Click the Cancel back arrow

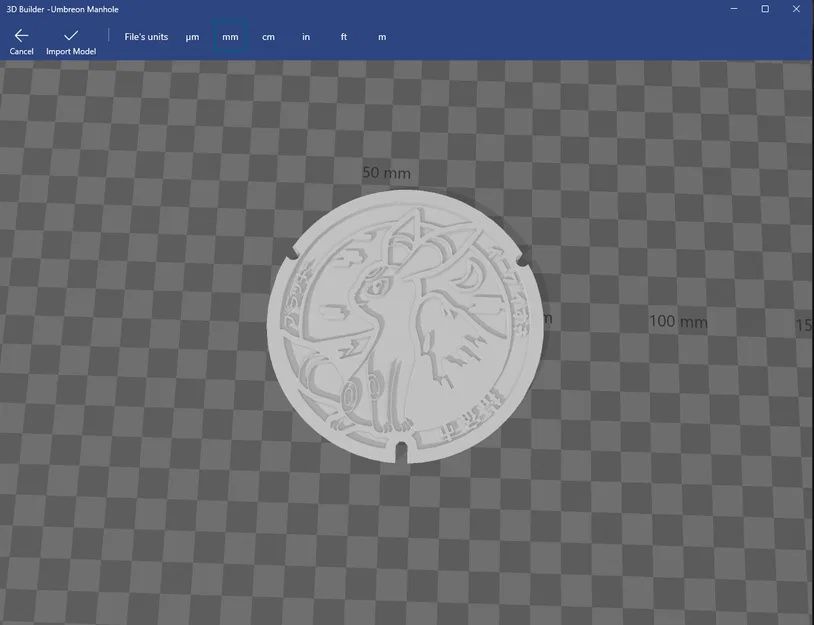21,42
